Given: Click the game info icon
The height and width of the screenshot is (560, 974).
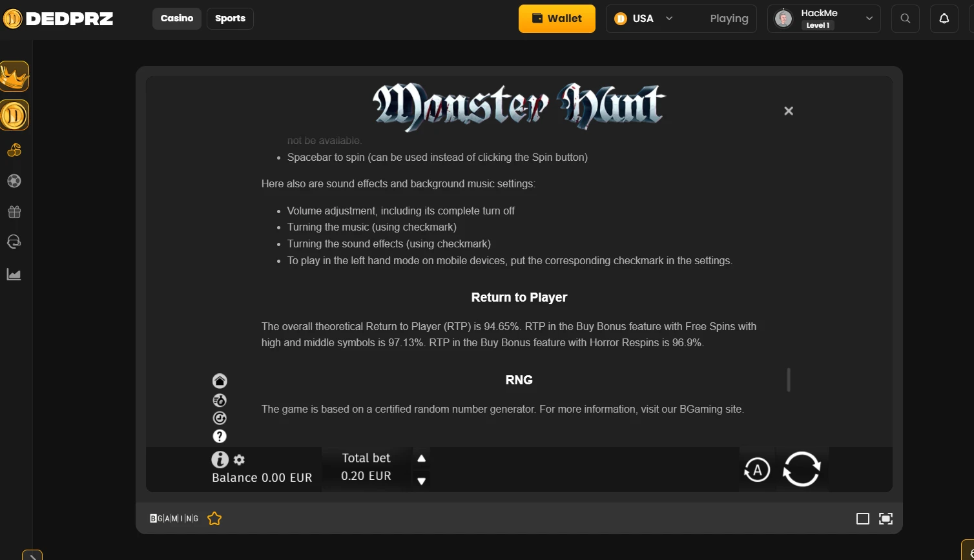Looking at the screenshot, I should click(x=220, y=459).
